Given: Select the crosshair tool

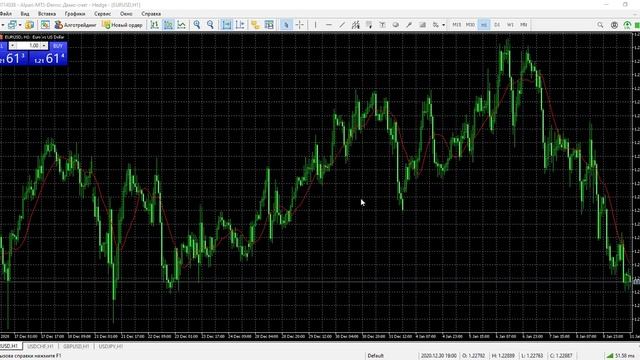Looking at the screenshot, I should point(300,25).
